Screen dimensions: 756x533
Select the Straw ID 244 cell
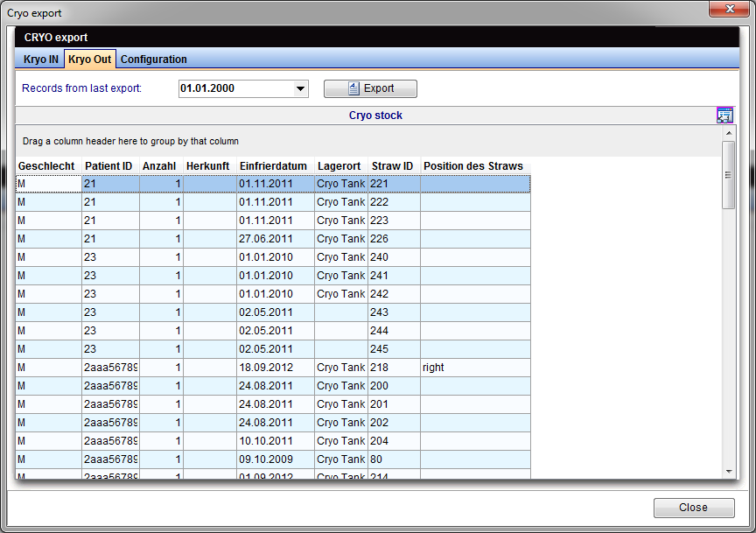click(394, 331)
